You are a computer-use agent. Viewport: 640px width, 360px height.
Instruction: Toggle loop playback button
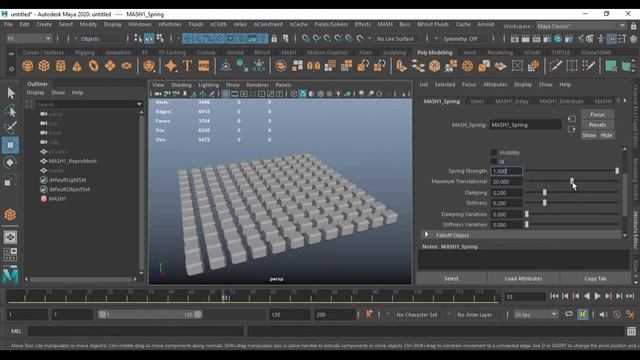coord(569,314)
